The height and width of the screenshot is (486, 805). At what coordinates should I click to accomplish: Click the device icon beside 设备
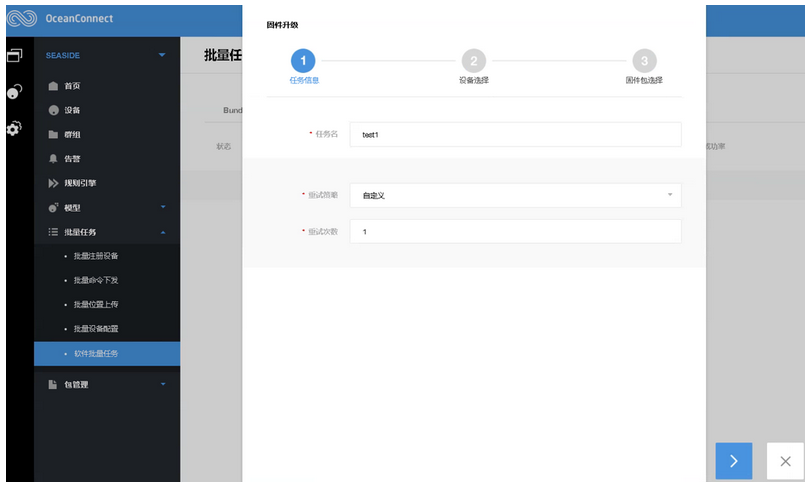[x=53, y=110]
